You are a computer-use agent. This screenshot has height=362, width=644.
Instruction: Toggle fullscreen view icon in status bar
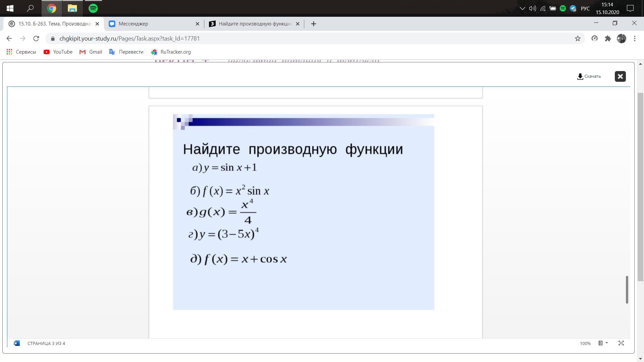(621, 343)
